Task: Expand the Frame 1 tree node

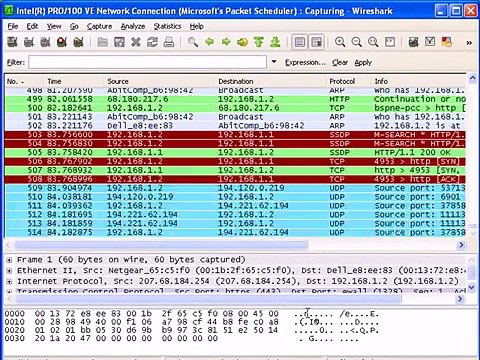Action: click(9, 260)
